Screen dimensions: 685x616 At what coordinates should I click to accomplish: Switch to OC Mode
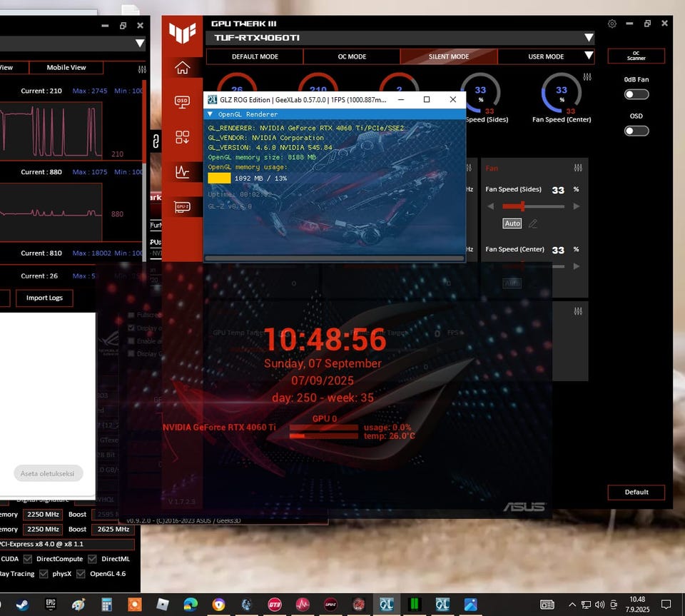351,56
